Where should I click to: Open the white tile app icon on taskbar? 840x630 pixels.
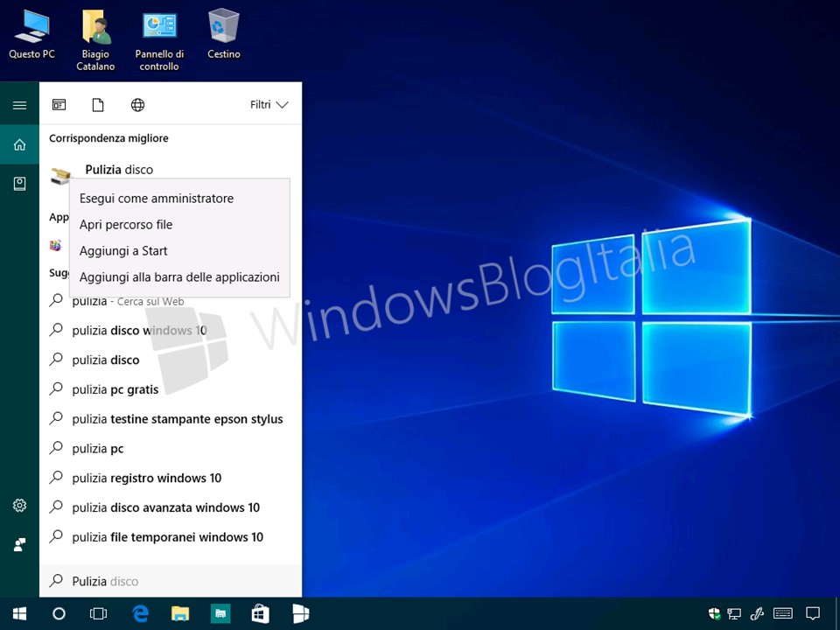300,614
